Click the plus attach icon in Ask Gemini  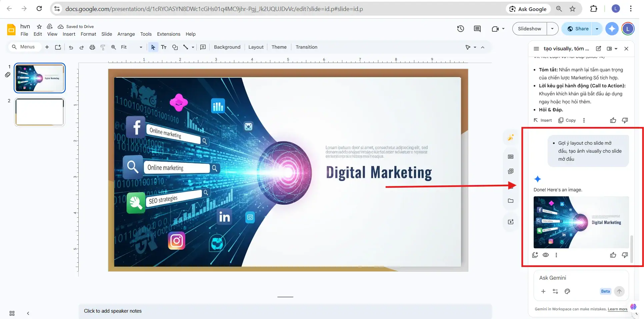coord(543,291)
